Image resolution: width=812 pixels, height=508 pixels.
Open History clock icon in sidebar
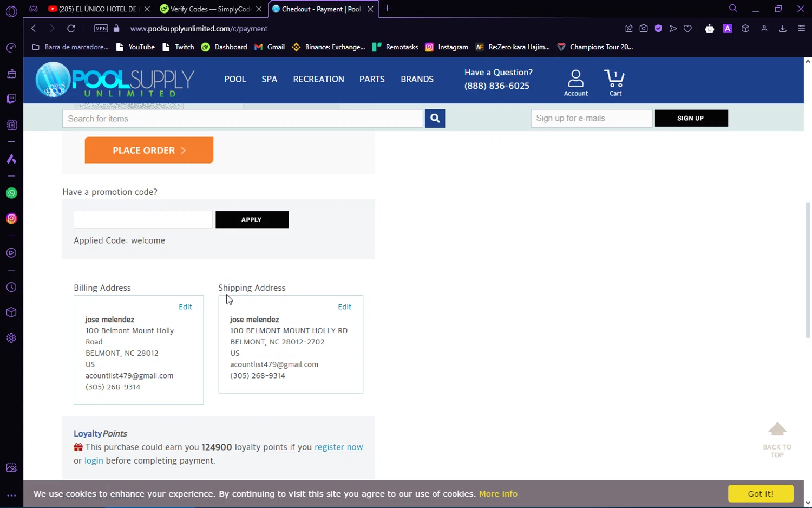11,288
